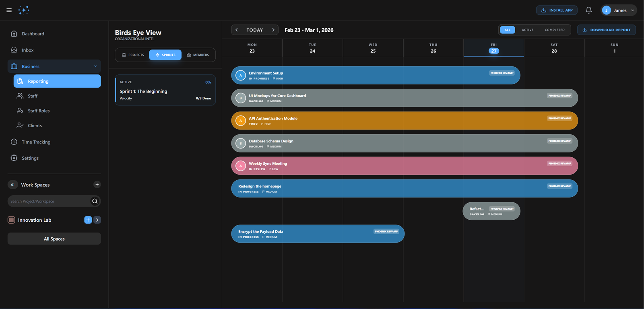Open Time Tracking clock icon
The width and height of the screenshot is (644, 309).
click(x=14, y=142)
